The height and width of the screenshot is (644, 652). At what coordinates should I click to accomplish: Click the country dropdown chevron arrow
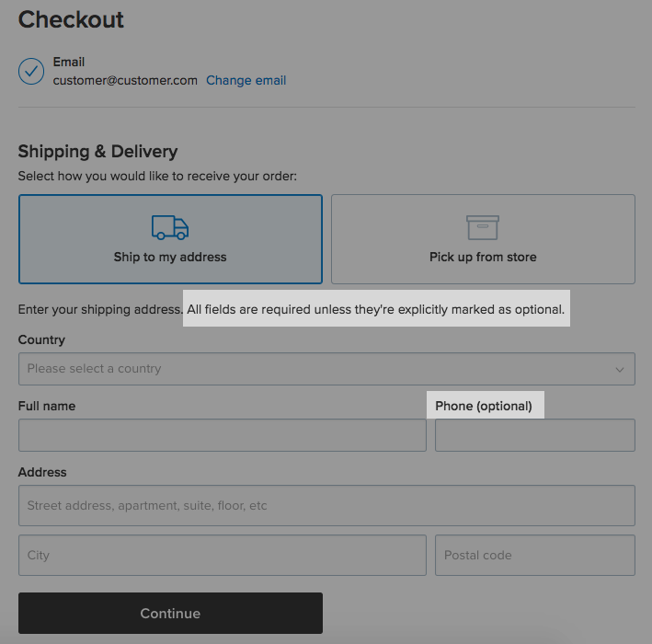pos(620,370)
